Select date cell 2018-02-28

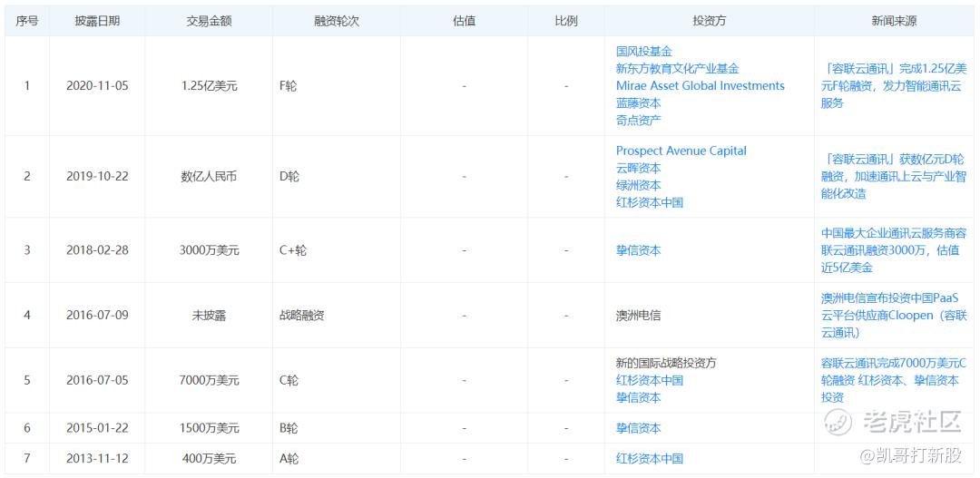[97, 250]
